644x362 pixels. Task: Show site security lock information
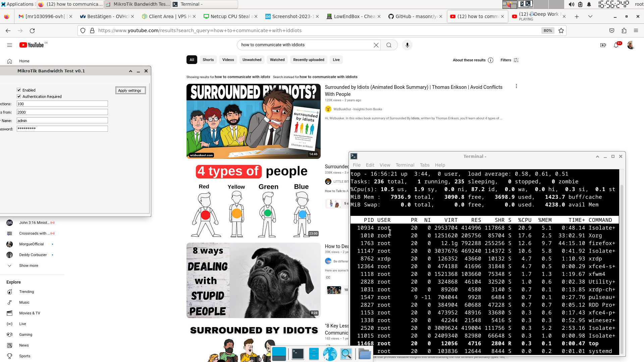tap(92, 31)
